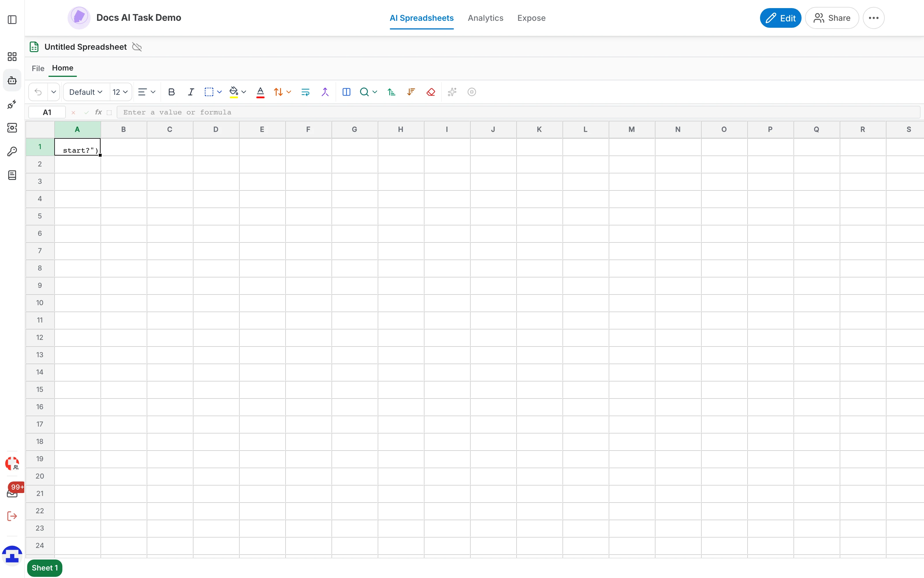Viewport: 924px width, 578px height.
Task: Expand the search find dropdown arrow
Action: click(x=375, y=92)
